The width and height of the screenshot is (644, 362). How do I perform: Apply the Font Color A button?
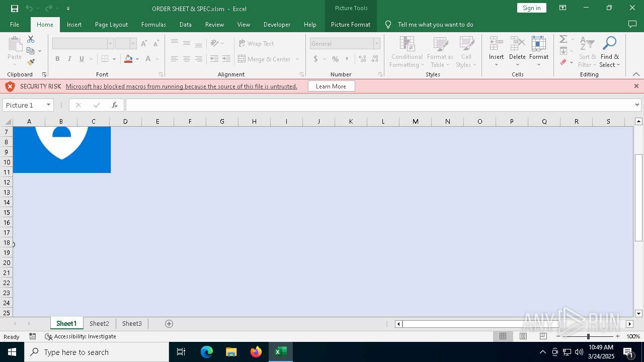pos(148,59)
